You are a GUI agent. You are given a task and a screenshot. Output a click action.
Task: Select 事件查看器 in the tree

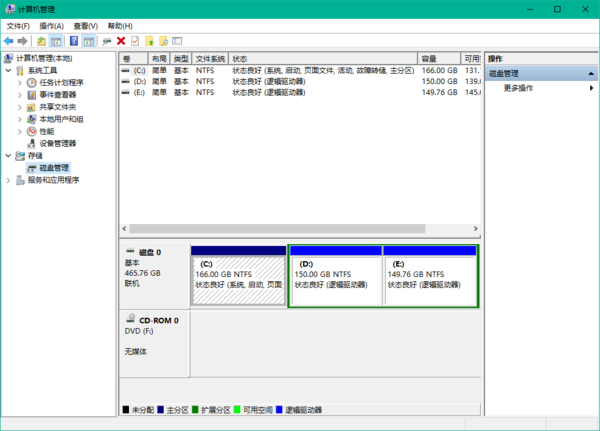click(57, 95)
